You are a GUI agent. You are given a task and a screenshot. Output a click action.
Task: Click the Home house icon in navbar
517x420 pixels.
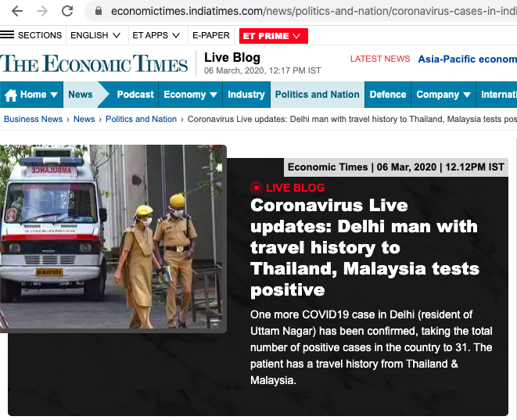click(11, 95)
